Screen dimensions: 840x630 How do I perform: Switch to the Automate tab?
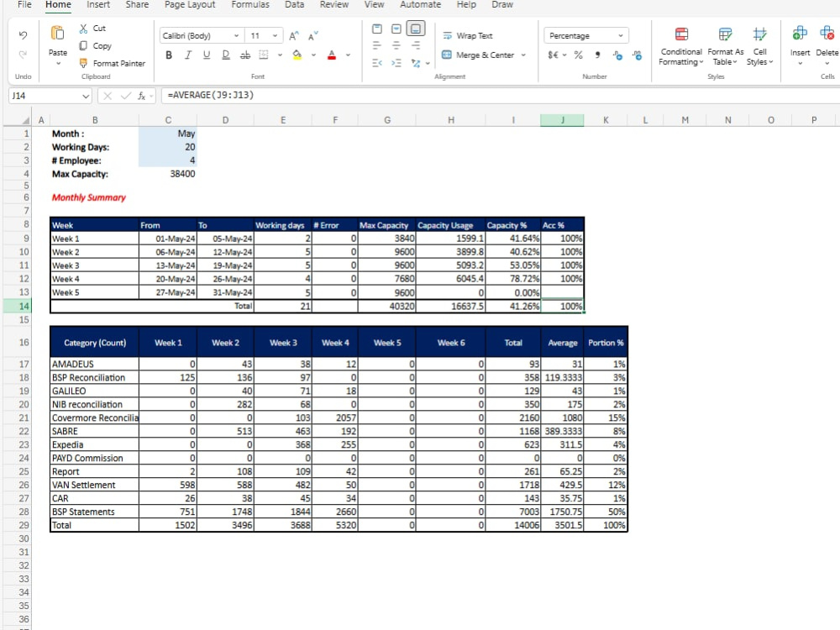(421, 4)
